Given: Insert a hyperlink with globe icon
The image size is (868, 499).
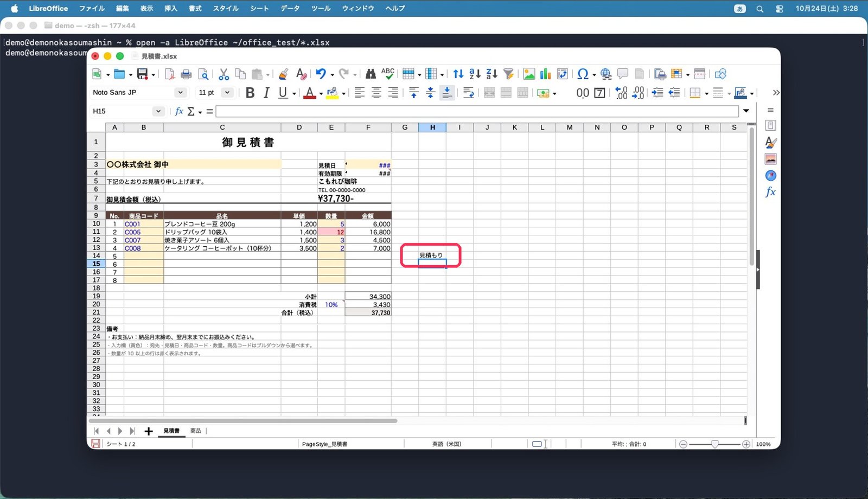Looking at the screenshot, I should coord(606,74).
